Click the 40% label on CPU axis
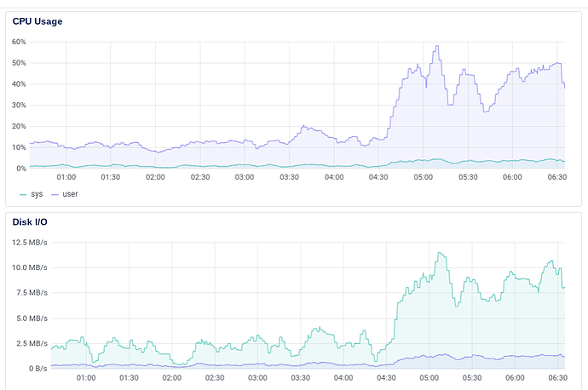Viewport: 588px width, 390px height. coord(19,84)
